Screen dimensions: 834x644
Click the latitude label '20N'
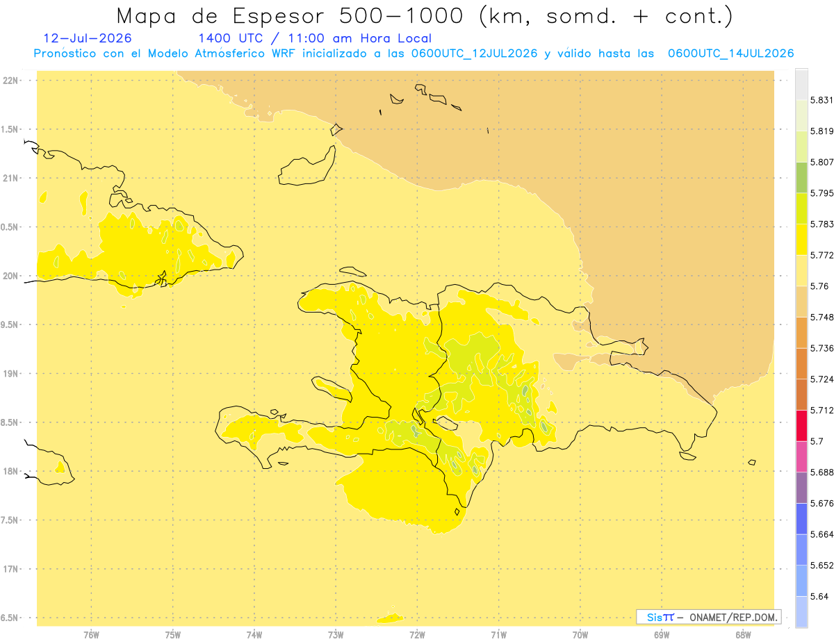pos(10,276)
